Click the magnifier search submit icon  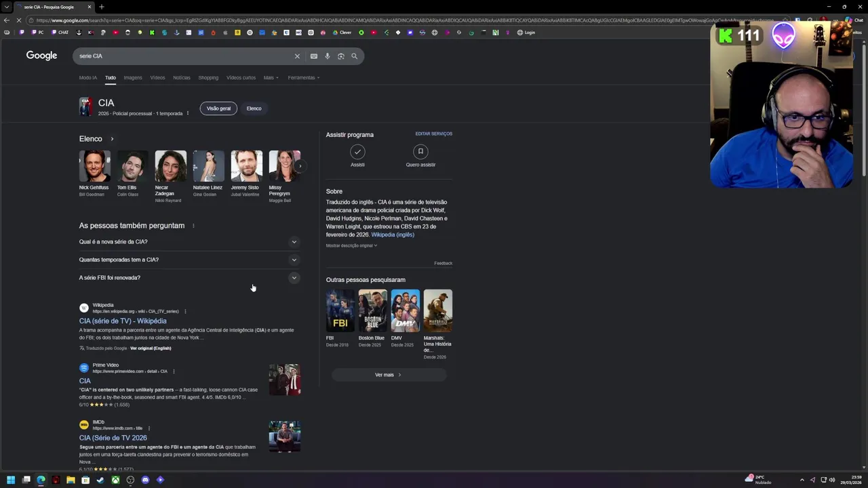(x=354, y=56)
